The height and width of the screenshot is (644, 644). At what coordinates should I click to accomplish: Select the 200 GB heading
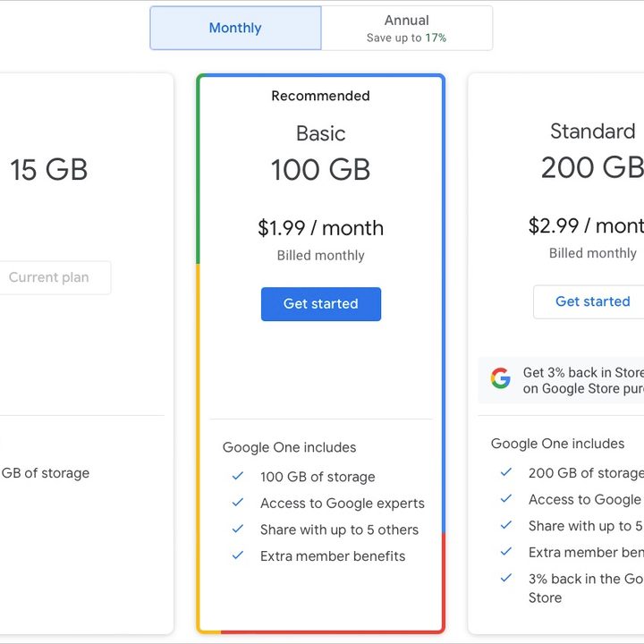click(592, 167)
